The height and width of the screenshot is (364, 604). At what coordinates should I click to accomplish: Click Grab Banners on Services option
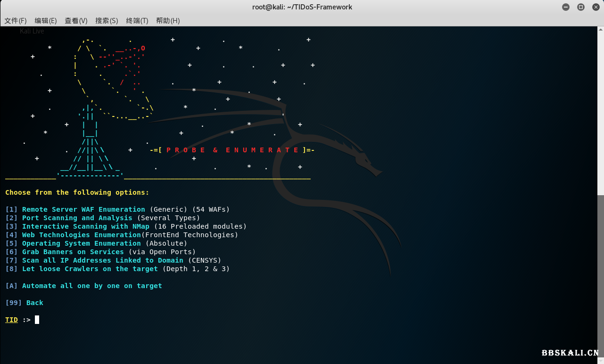pyautogui.click(x=73, y=252)
